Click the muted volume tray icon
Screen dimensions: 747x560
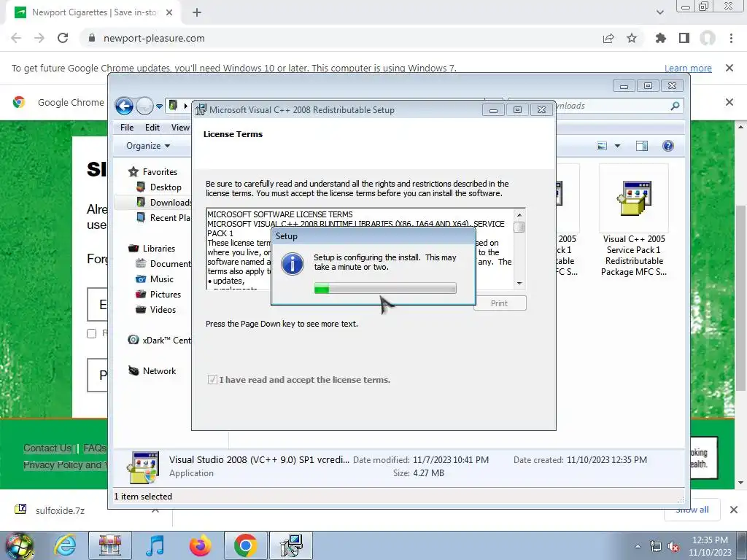pyautogui.click(x=673, y=547)
